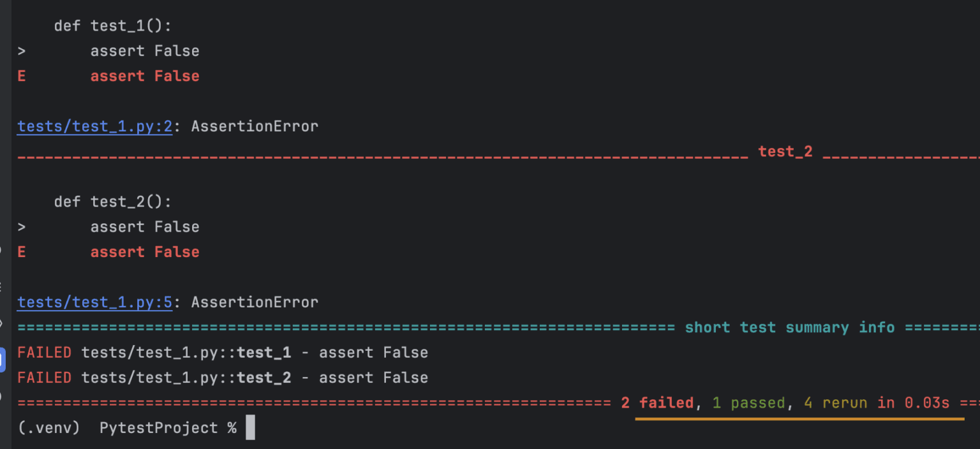Click the red "2 failed" summary text

pyautogui.click(x=657, y=403)
